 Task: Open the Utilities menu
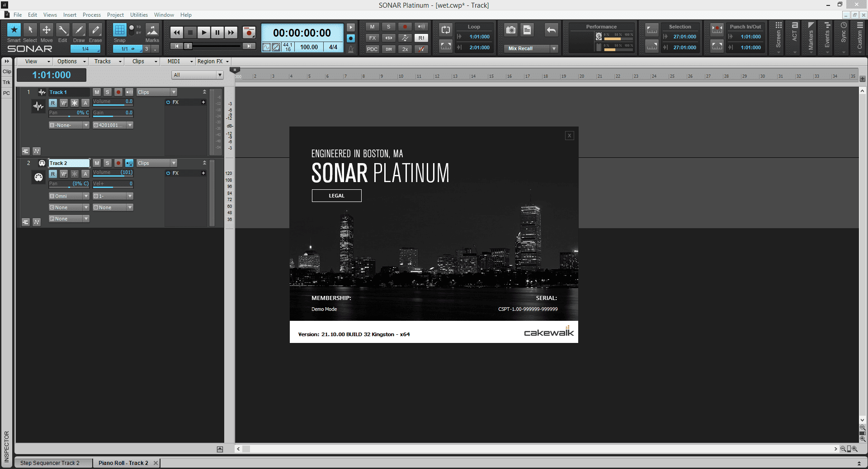pos(139,15)
